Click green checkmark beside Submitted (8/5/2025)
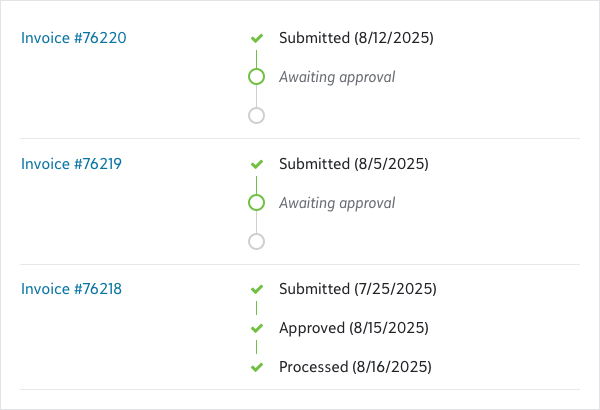 point(256,164)
